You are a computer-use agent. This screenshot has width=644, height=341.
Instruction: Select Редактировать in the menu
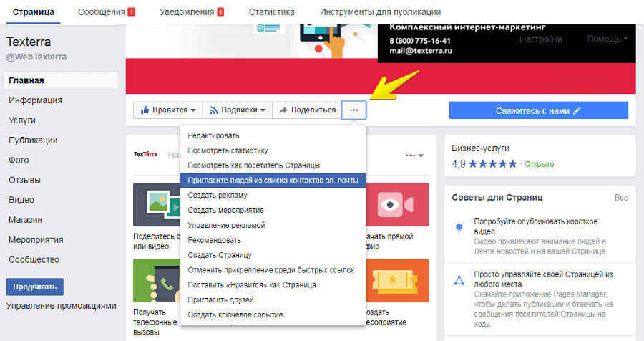tap(273, 135)
